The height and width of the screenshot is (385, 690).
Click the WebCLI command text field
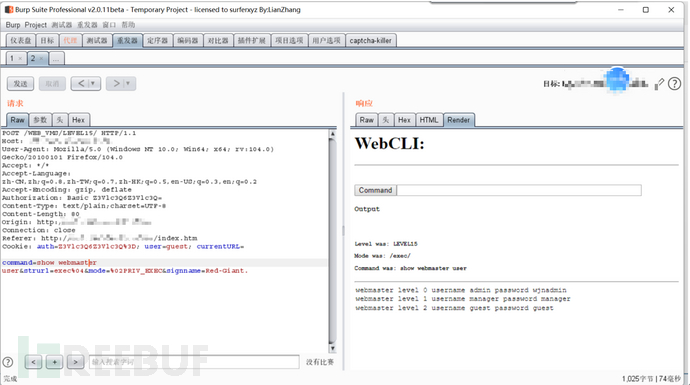pos(519,190)
